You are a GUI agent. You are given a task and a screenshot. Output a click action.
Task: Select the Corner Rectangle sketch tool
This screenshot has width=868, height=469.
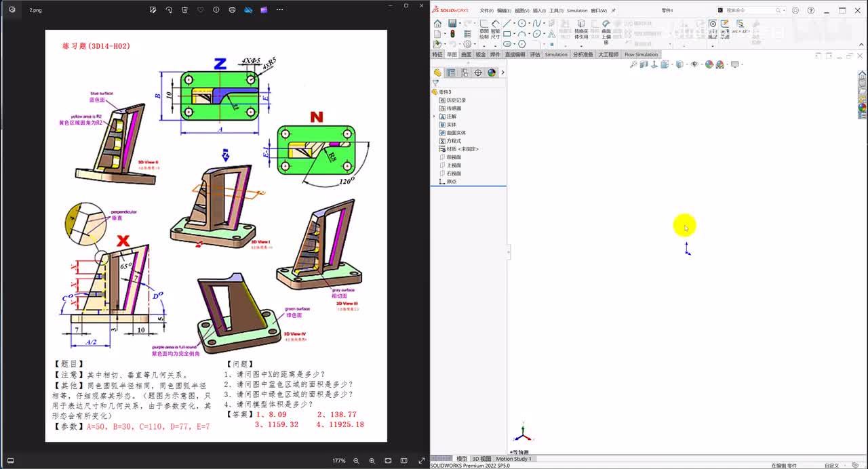tap(507, 34)
